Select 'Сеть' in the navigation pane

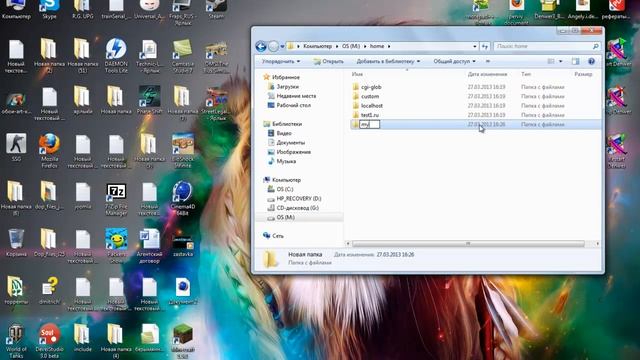[278, 236]
